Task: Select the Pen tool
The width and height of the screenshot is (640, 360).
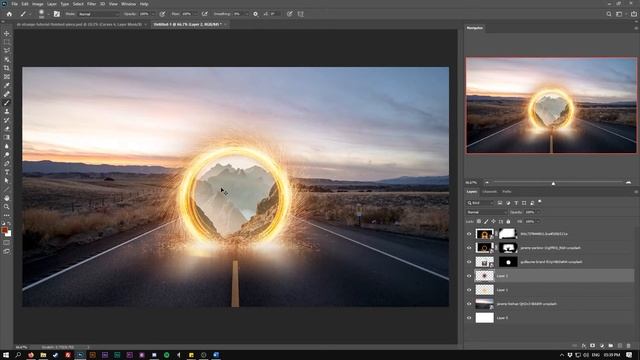Action: coord(7,163)
